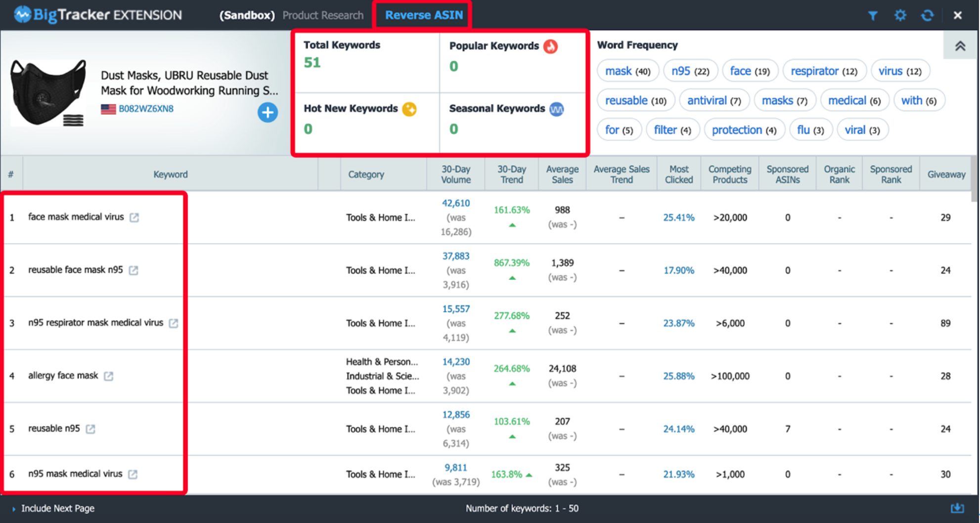Image resolution: width=980 pixels, height=523 pixels.
Task: Sort by Sponsored Rank column header
Action: click(891, 174)
